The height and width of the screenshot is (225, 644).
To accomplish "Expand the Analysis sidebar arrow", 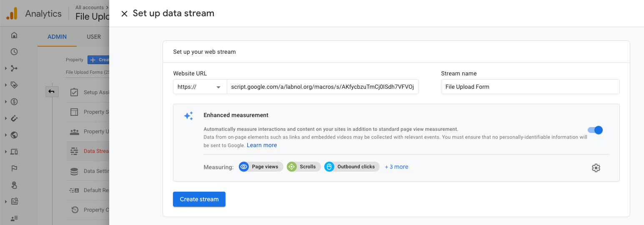I will click(x=6, y=202).
